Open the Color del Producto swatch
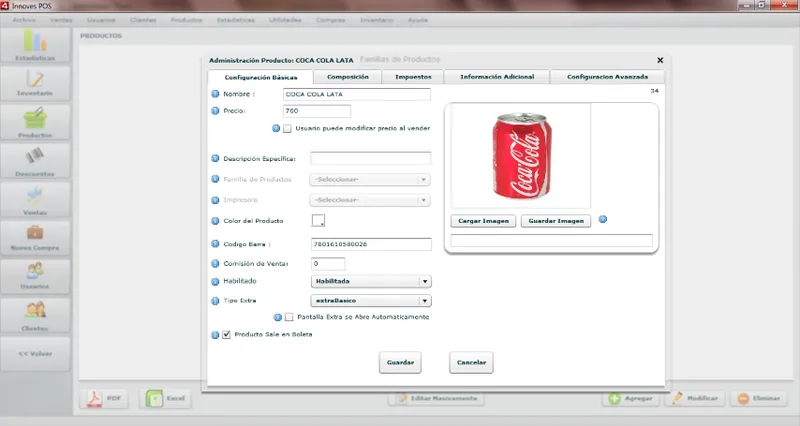Image resolution: width=800 pixels, height=426 pixels. pyautogui.click(x=318, y=220)
